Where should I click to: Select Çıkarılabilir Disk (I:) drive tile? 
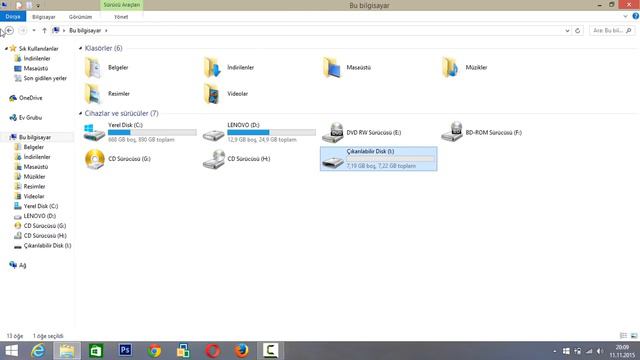pyautogui.click(x=378, y=159)
